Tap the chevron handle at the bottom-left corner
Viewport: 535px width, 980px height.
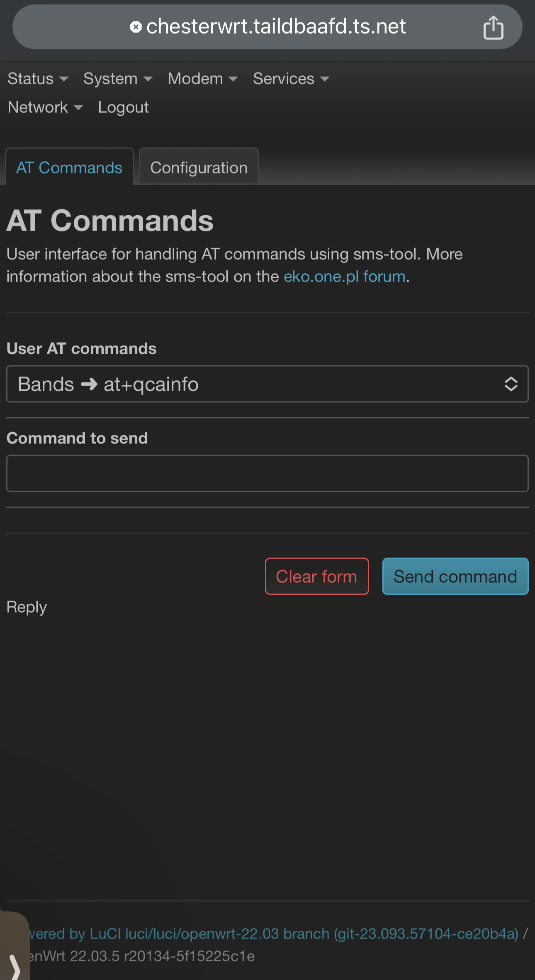tap(15, 965)
